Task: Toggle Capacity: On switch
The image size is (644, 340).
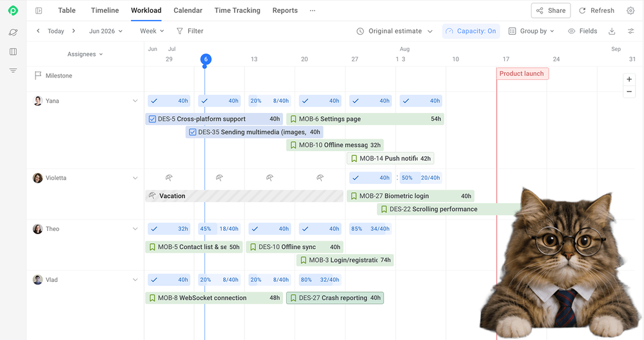Action: 471,31
